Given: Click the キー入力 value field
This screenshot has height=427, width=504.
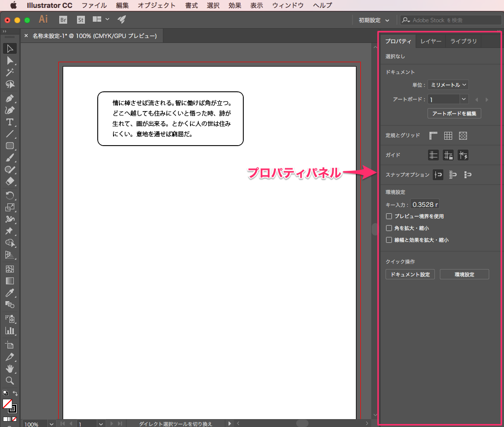Looking at the screenshot, I should (425, 204).
